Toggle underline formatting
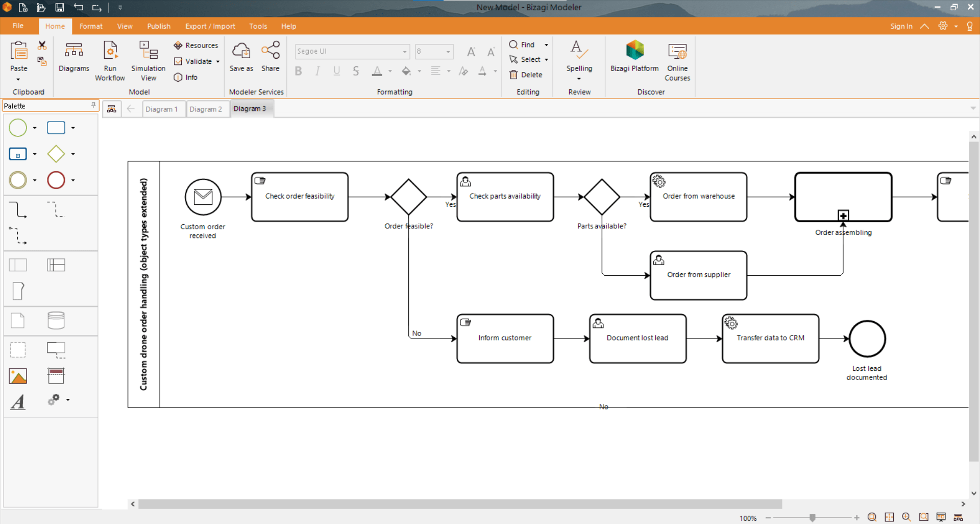The image size is (980, 524). click(336, 71)
